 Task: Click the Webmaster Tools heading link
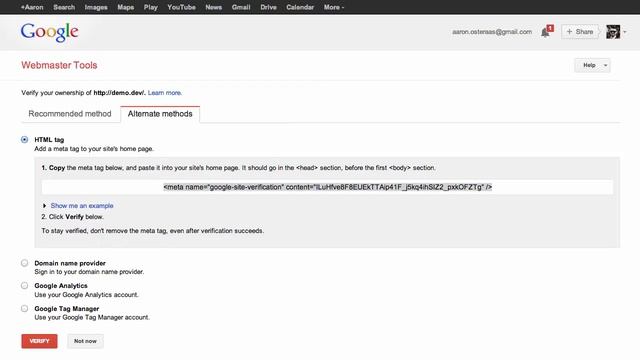point(59,65)
